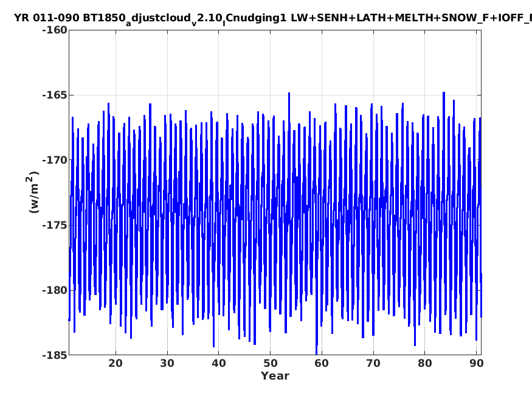Viewport: 532px width, 399px height.
Task: Click y-axis tick label '-175'
Action: click(x=55, y=225)
